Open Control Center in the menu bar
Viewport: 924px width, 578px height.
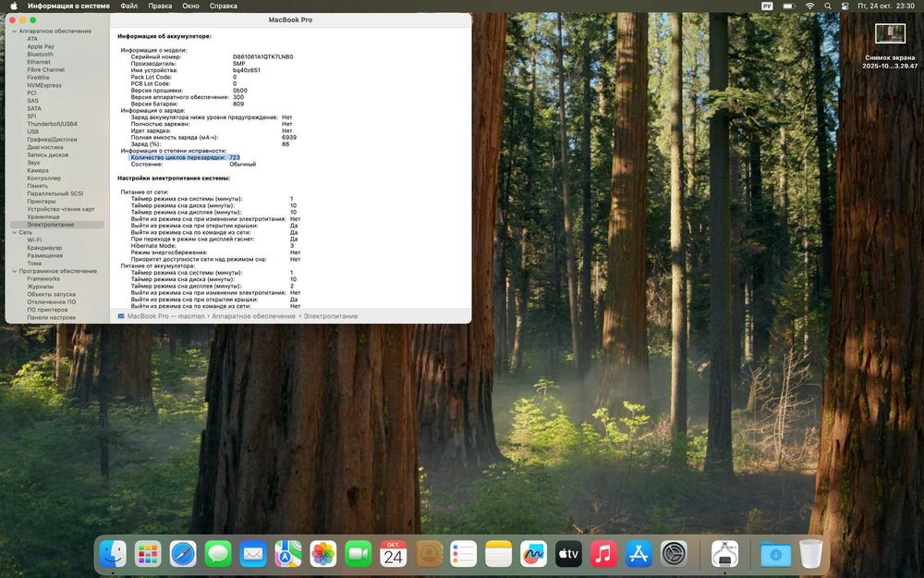[845, 6]
